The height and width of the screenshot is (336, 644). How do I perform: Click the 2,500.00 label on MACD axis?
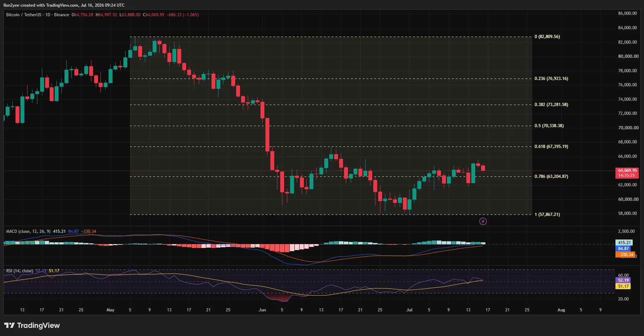coord(626,231)
